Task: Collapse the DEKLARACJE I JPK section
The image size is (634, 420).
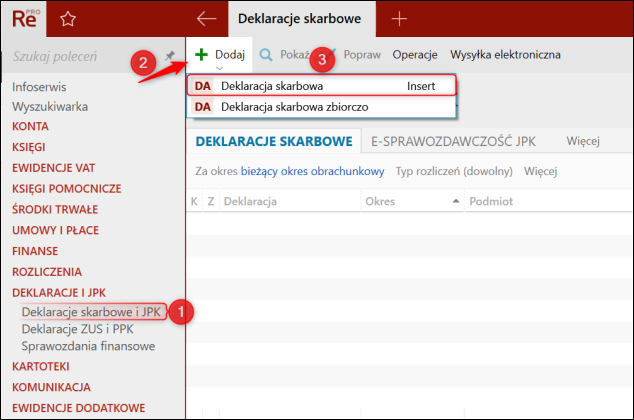Action: coord(59,293)
